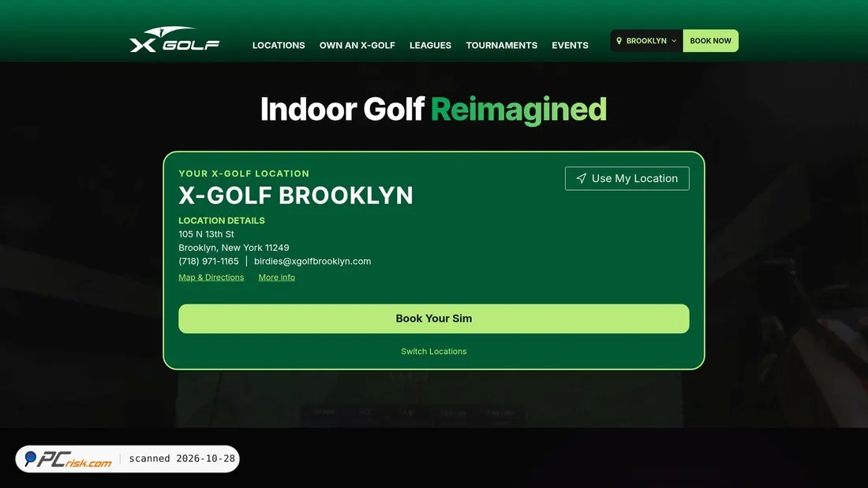Click the Indoor Golf Reimagined headline
Screen dimensions: 868x488
coord(433,110)
